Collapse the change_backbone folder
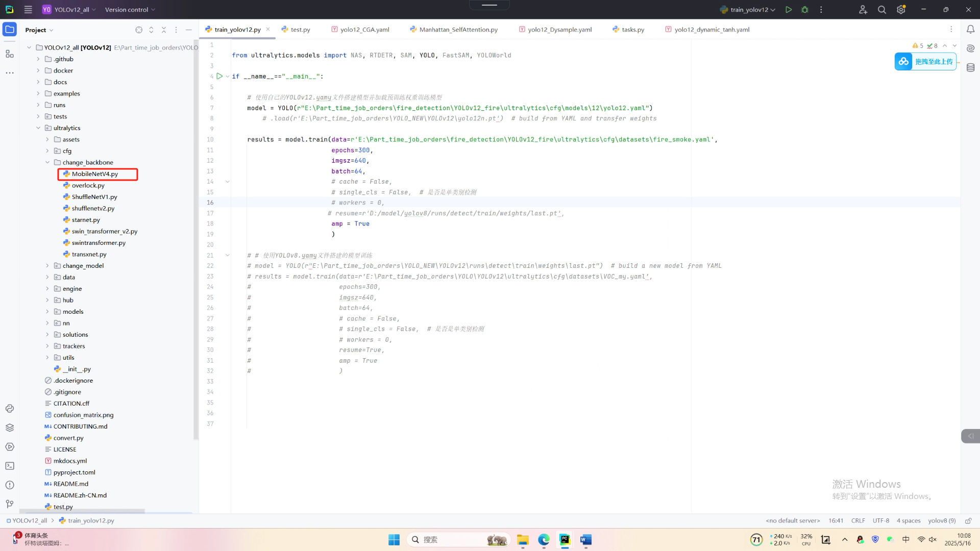This screenshot has width=980, height=551. (47, 163)
